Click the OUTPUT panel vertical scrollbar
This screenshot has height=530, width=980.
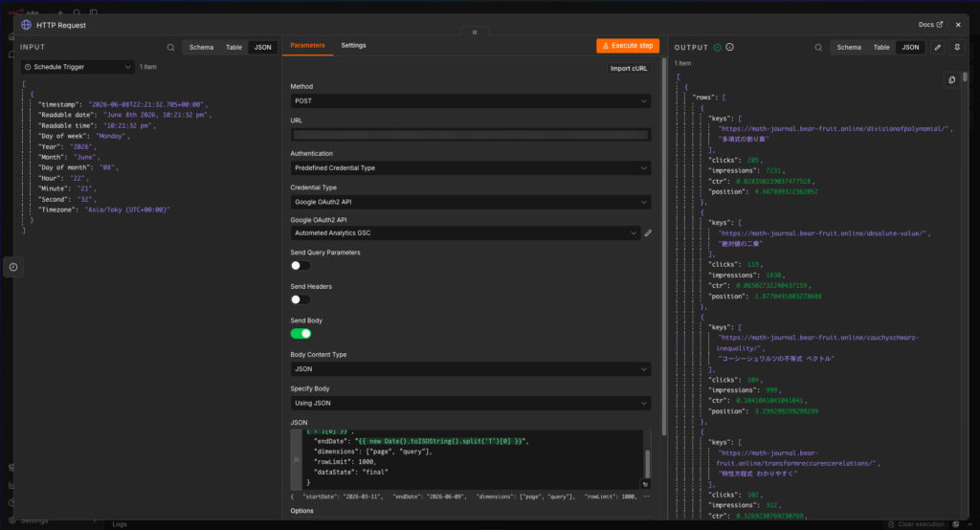pos(965,77)
